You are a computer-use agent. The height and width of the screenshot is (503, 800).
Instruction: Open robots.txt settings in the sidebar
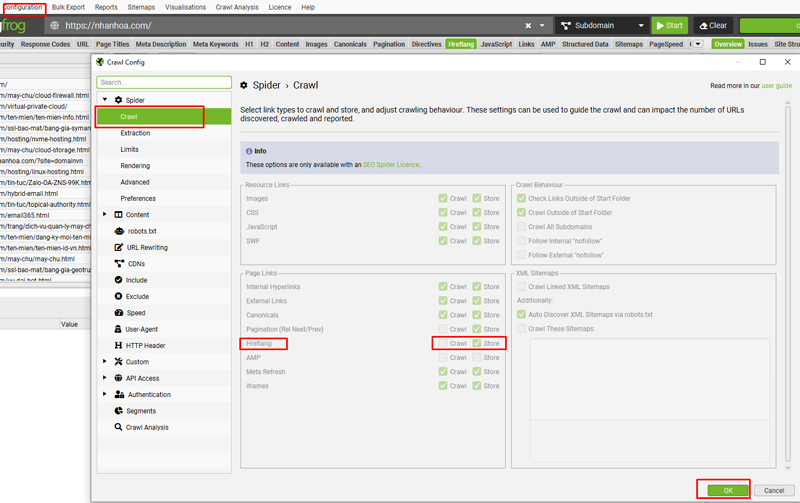click(x=141, y=231)
